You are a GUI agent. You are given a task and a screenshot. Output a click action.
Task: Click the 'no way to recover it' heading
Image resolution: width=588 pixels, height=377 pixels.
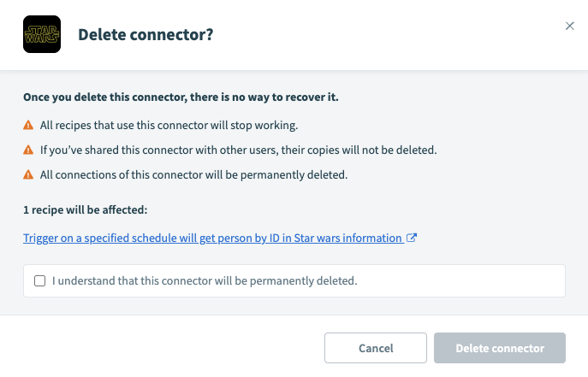click(x=181, y=97)
